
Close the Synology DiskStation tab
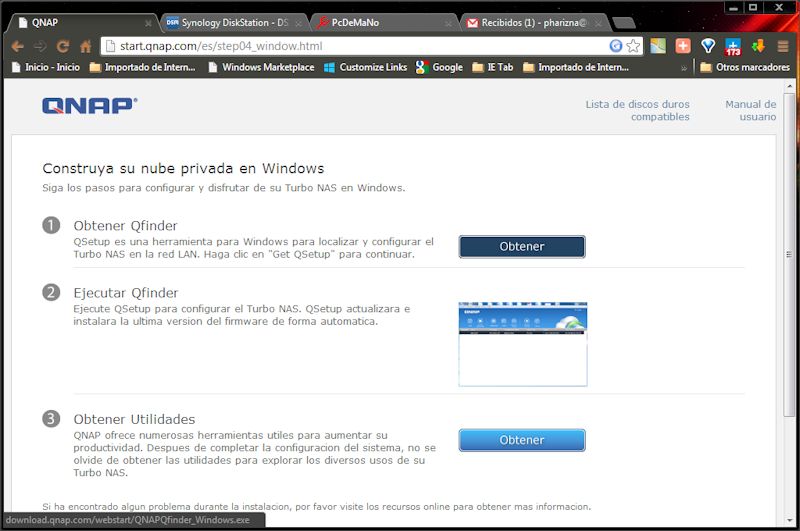[x=298, y=23]
